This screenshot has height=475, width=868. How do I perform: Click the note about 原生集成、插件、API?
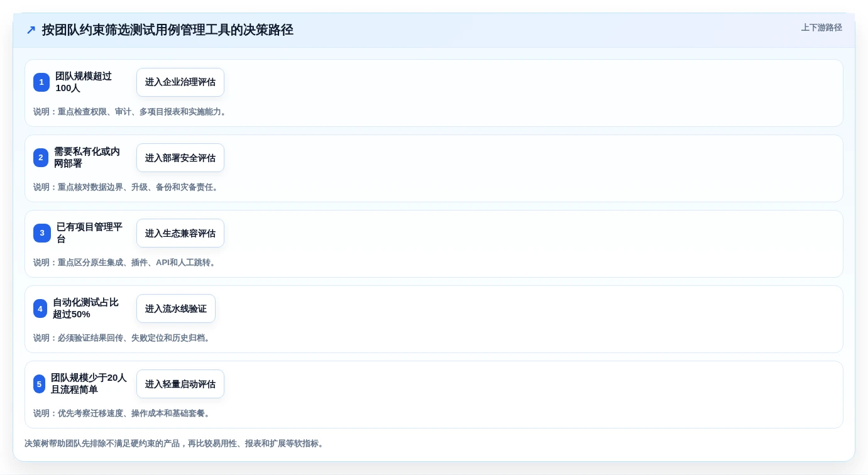pyautogui.click(x=126, y=263)
